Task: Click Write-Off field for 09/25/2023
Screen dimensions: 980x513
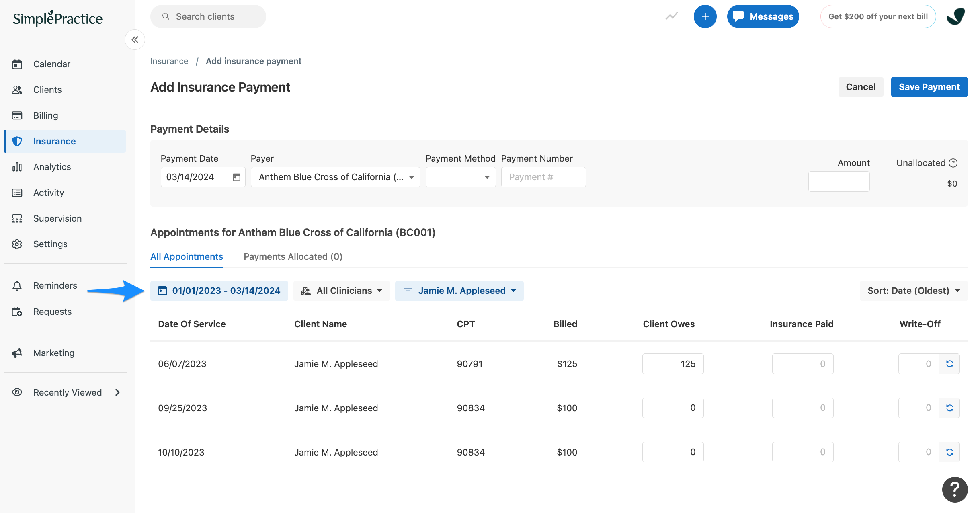Action: pos(919,408)
